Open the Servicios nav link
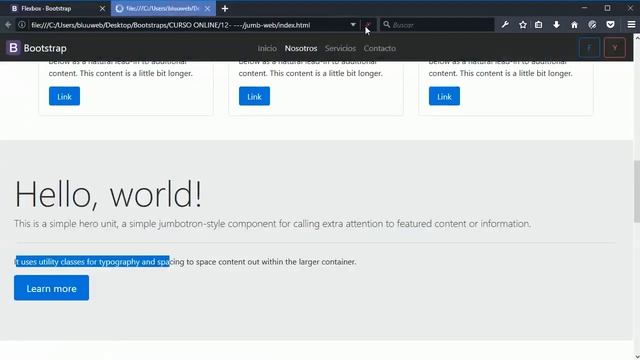This screenshot has width=640, height=360. click(340, 48)
